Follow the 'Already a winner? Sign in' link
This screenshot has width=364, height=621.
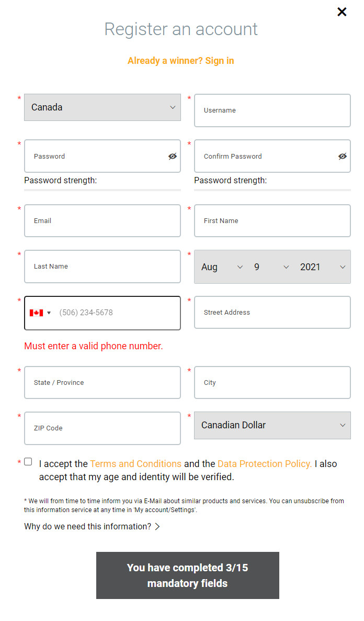click(181, 61)
